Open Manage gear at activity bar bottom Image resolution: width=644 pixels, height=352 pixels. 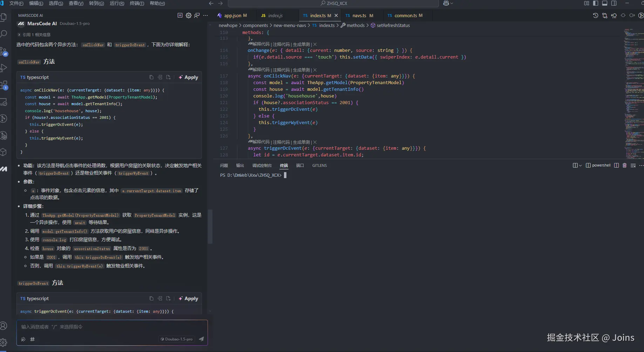click(4, 343)
